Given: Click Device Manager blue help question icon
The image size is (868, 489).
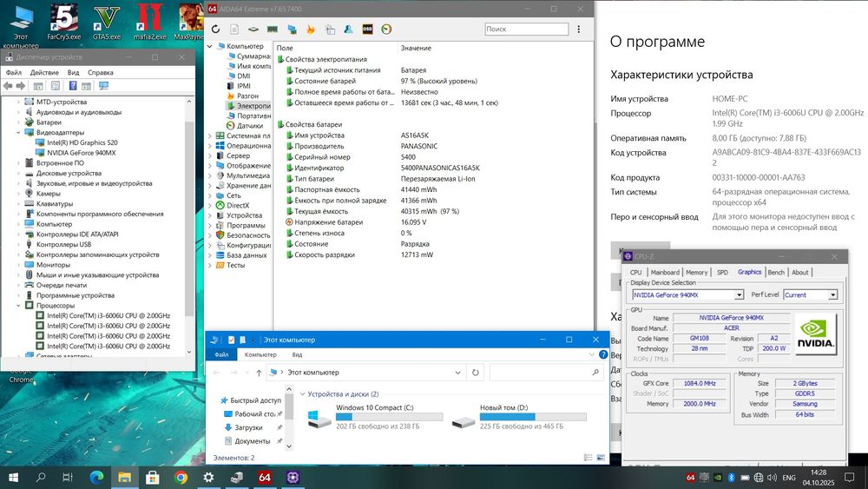Looking at the screenshot, I should tap(73, 86).
